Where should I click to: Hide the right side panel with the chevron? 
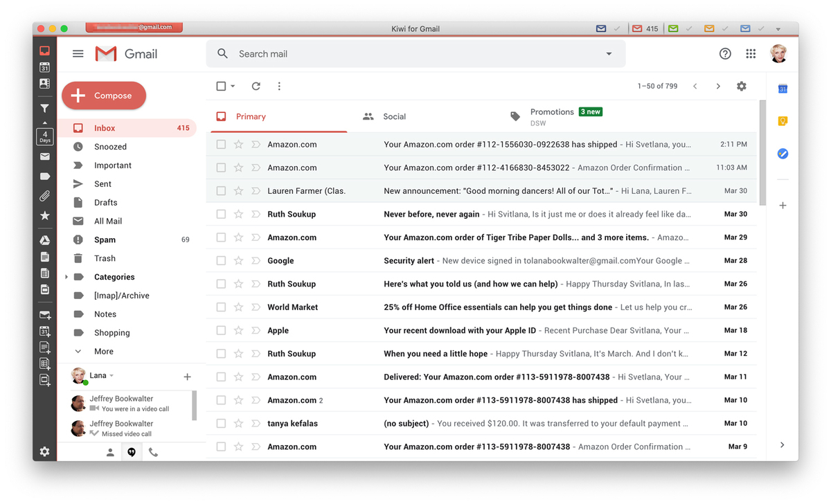coord(783,444)
